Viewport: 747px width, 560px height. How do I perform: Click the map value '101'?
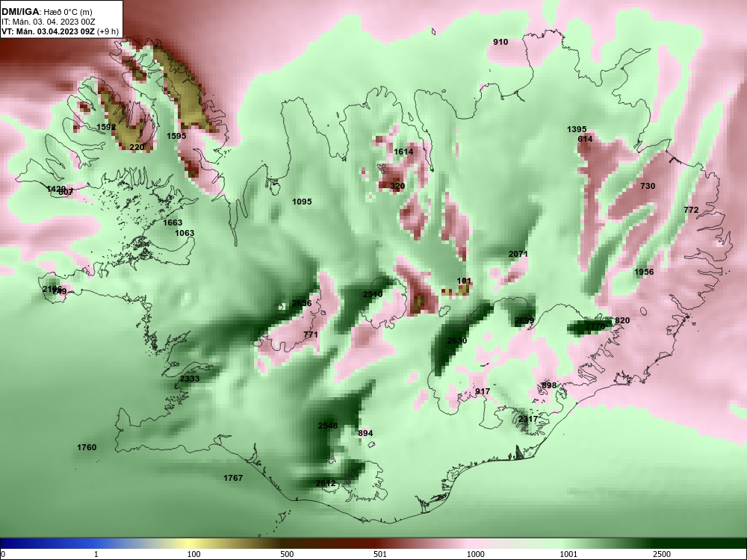(x=464, y=281)
